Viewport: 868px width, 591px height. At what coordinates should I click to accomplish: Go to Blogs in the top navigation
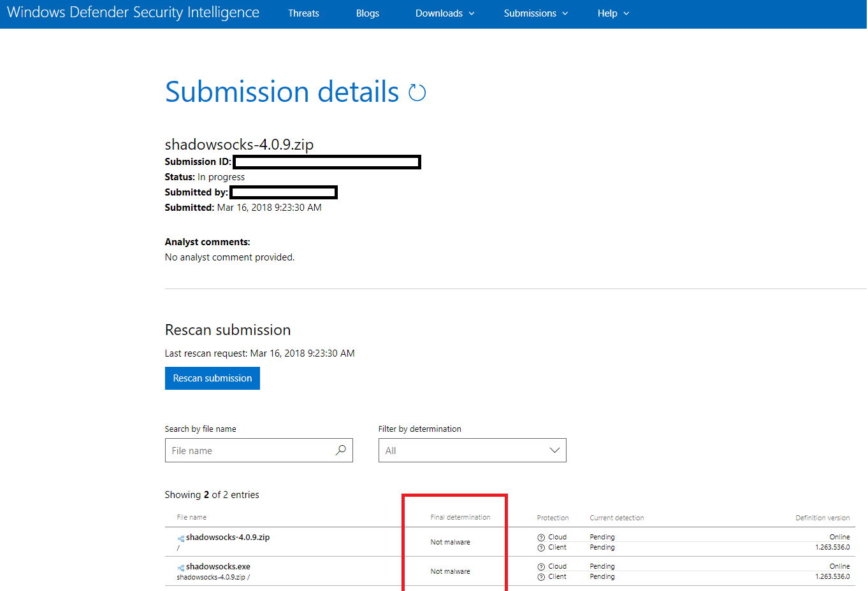coord(368,13)
